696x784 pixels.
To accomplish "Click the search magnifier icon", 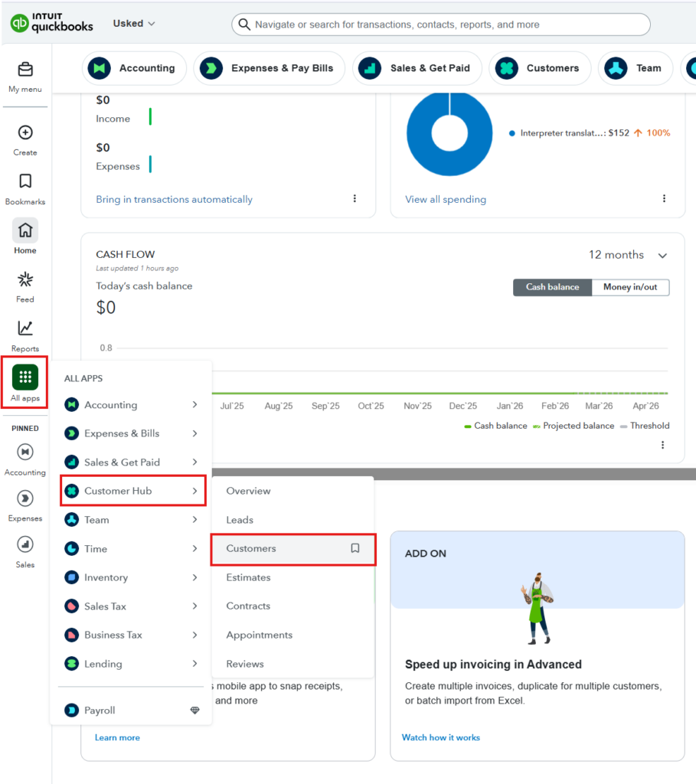I will pos(244,24).
